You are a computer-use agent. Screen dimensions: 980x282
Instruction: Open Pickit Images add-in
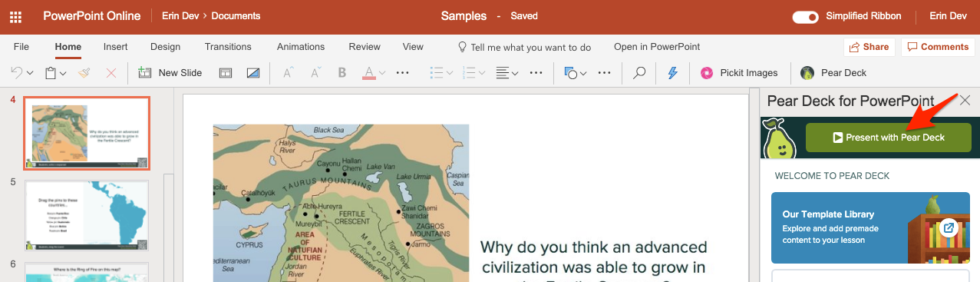[739, 73]
